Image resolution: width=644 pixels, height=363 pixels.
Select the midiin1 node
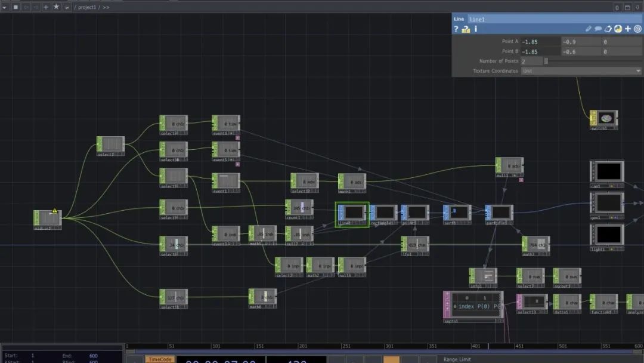click(48, 217)
